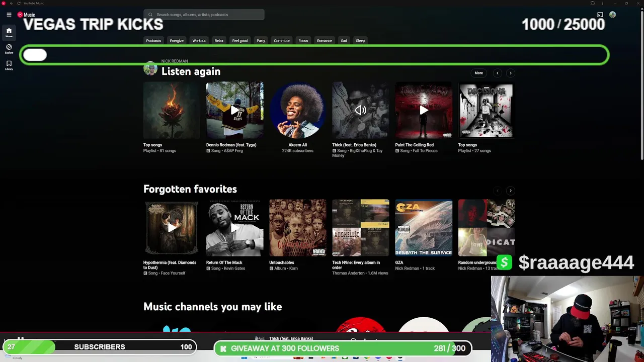
Task: Click speaker icon on Thick thumbnail
Action: (x=360, y=110)
